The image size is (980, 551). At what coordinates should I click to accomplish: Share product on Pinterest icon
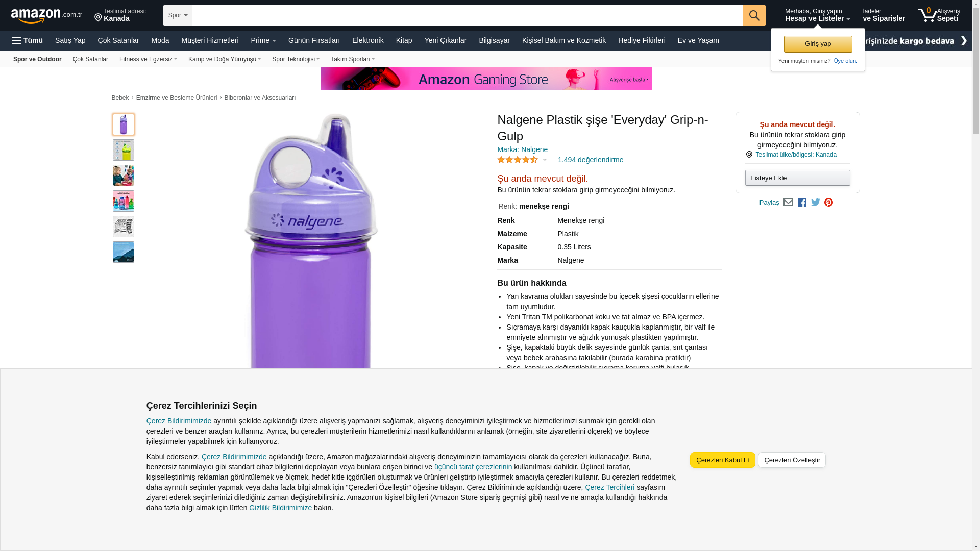pos(828,203)
